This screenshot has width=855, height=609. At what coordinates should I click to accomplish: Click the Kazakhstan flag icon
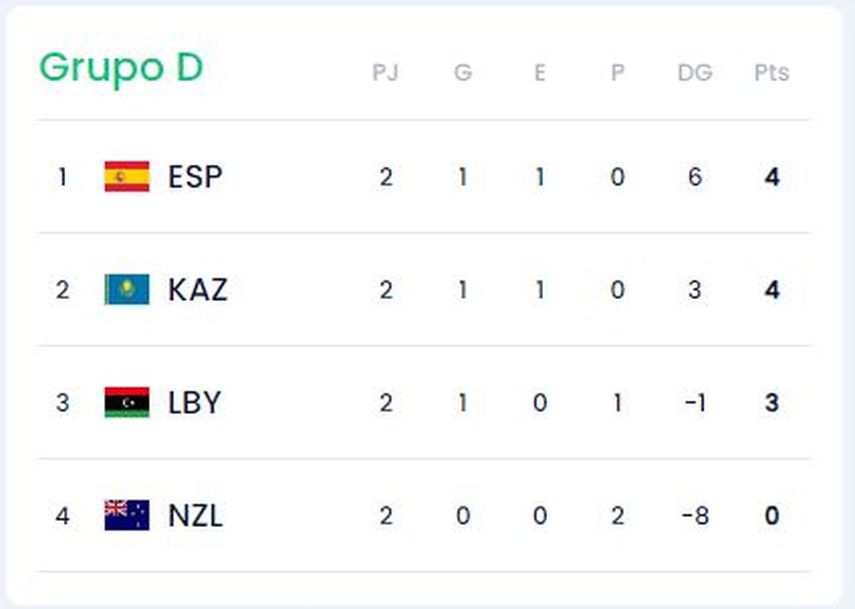(127, 290)
